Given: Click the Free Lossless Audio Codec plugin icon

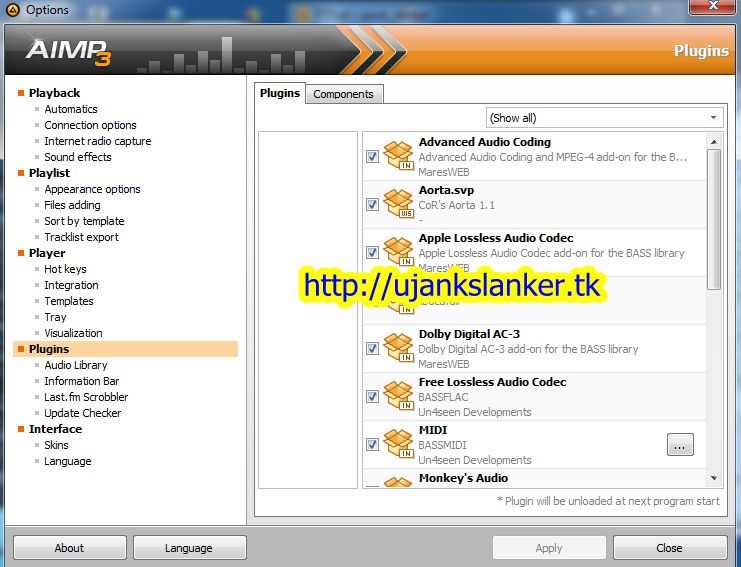Looking at the screenshot, I should (x=398, y=395).
